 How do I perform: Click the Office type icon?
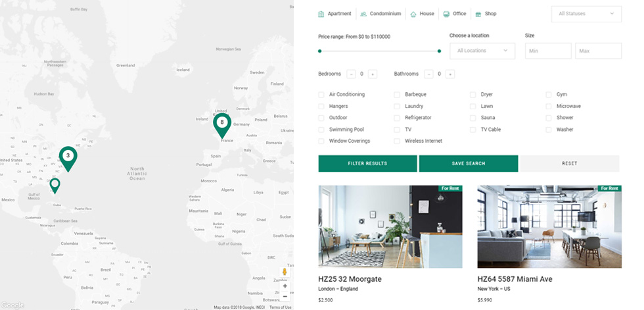pyautogui.click(x=446, y=14)
